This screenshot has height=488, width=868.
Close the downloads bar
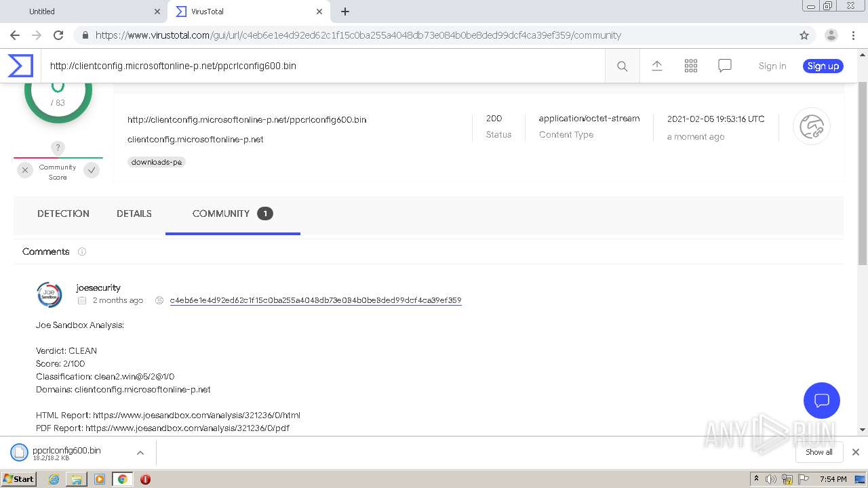(x=856, y=452)
